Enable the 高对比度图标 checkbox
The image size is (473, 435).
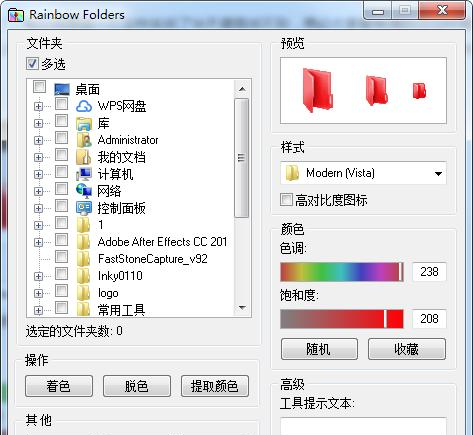coord(286,200)
